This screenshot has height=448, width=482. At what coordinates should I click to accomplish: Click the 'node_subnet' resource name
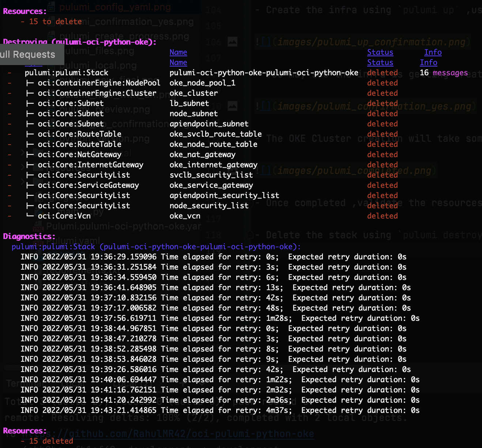point(194,114)
